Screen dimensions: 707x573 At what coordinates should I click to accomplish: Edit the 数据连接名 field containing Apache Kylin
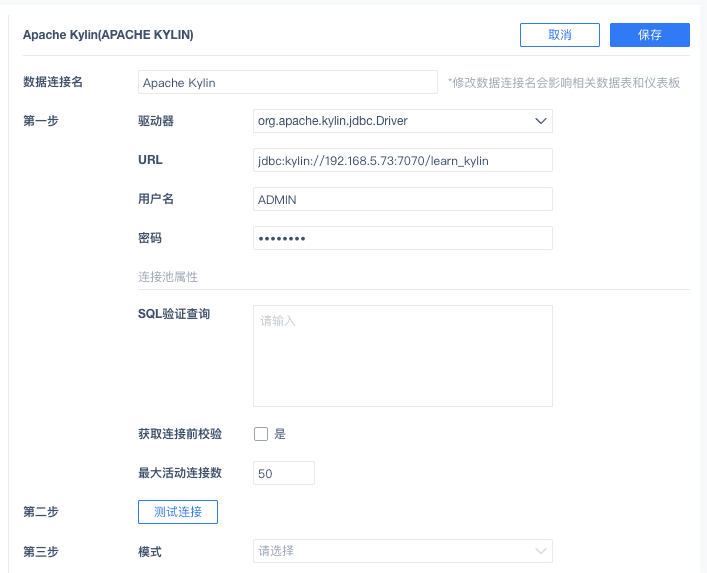288,82
